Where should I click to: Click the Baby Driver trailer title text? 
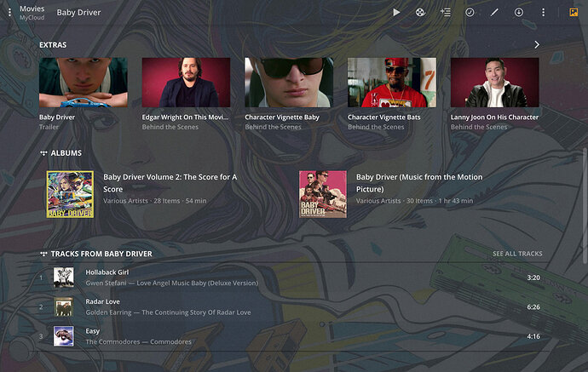[57, 117]
